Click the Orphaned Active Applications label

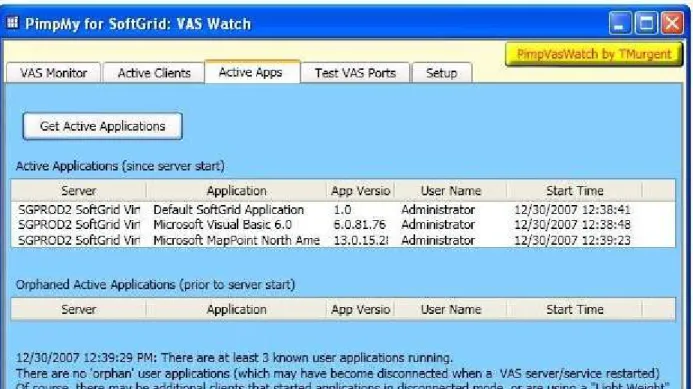coord(155,285)
